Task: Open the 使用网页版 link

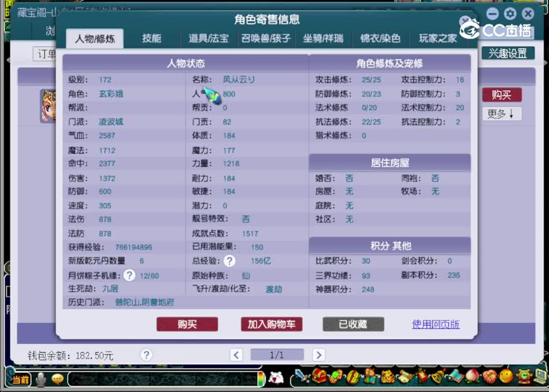Action: click(x=435, y=324)
